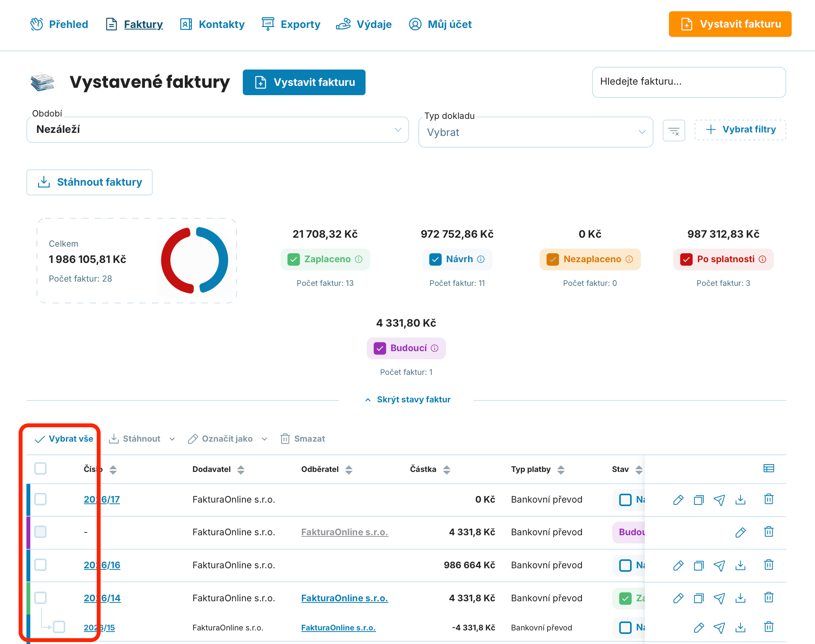Click the duplicate icon for invoice 2026/16
Screen dimensions: 815x644
699,565
